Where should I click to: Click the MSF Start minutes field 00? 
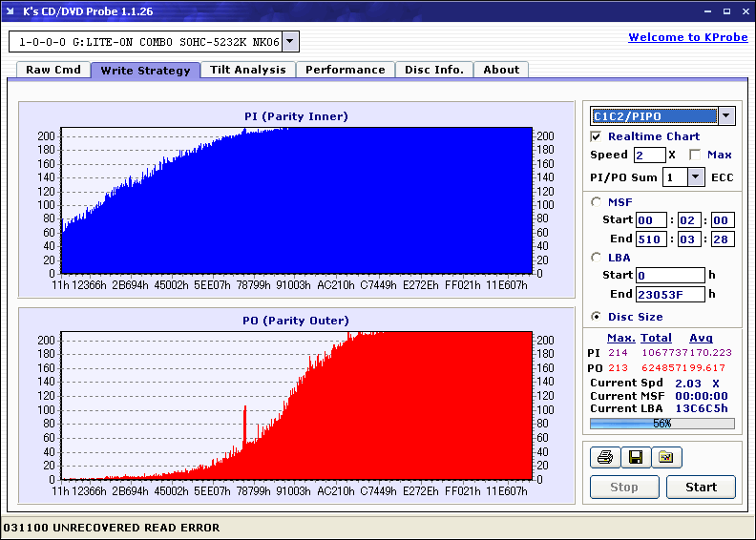651,220
